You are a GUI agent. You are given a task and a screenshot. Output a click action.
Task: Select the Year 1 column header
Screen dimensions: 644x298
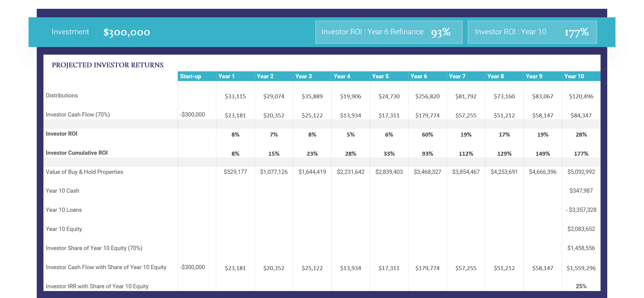235,76
